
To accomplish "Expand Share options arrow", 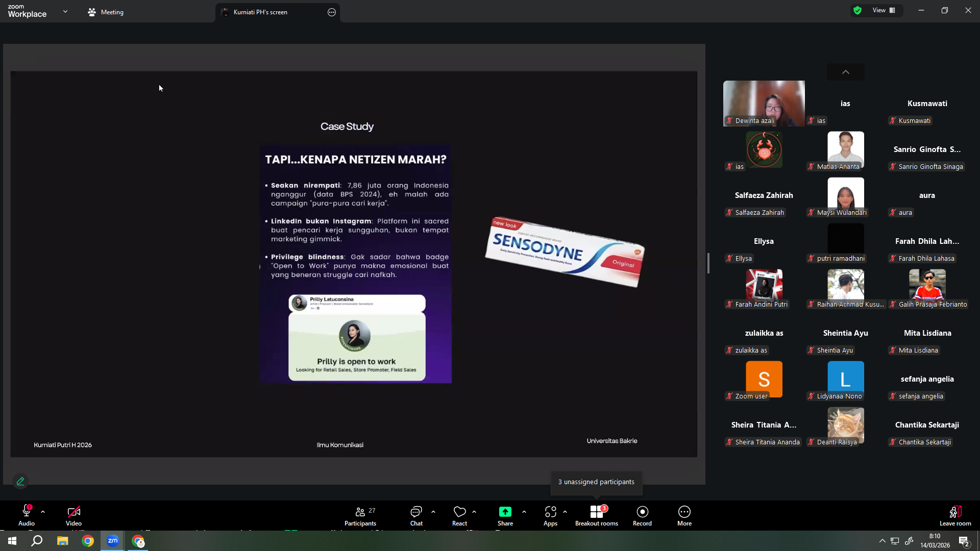I will coord(524,512).
